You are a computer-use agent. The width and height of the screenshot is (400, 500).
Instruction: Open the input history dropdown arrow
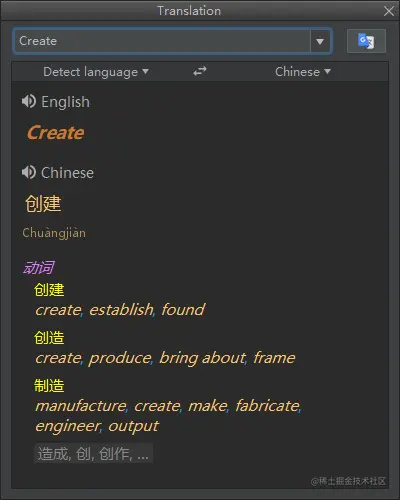pyautogui.click(x=320, y=41)
